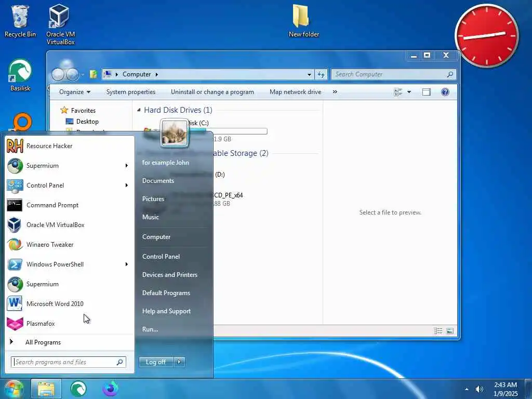Click the Explorer help question mark icon
This screenshot has width=532, height=399.
pyautogui.click(x=445, y=92)
